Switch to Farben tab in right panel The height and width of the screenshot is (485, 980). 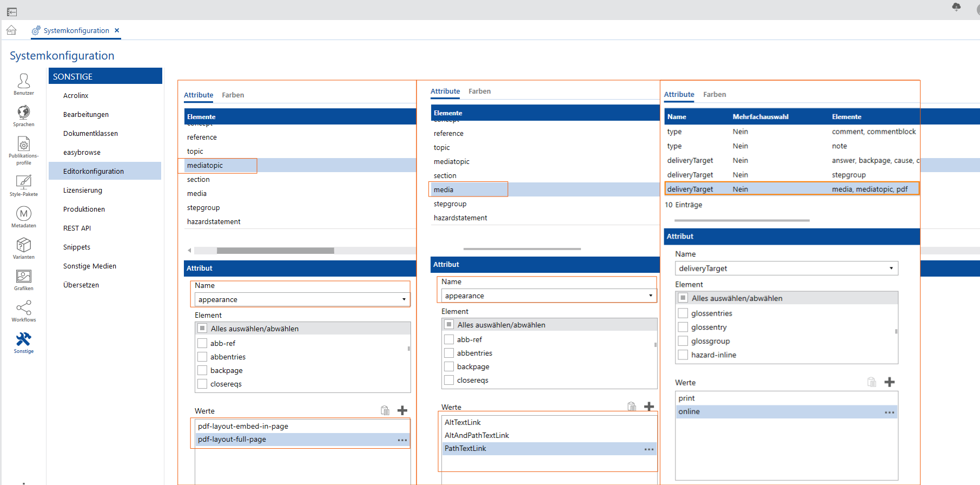pyautogui.click(x=714, y=94)
